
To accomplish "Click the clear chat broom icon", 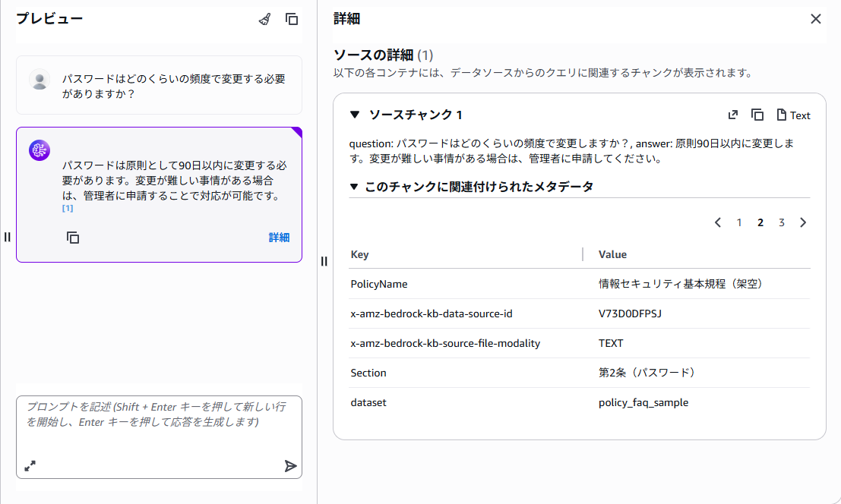I will [264, 19].
